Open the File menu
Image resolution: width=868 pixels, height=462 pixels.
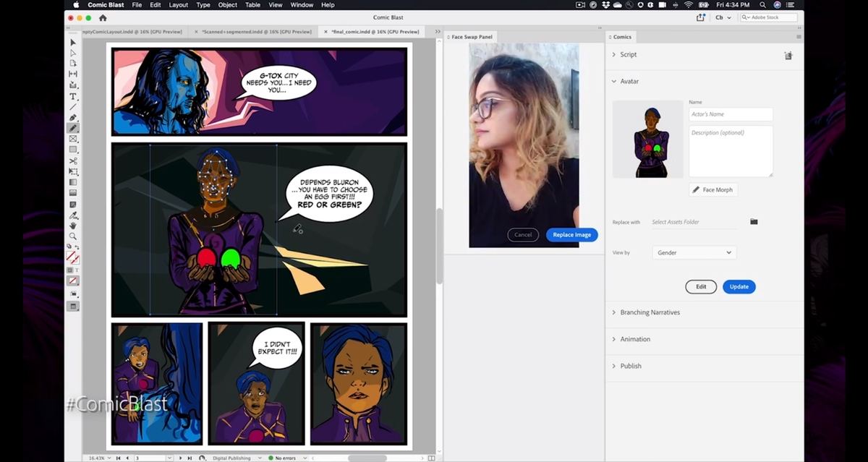click(x=137, y=5)
